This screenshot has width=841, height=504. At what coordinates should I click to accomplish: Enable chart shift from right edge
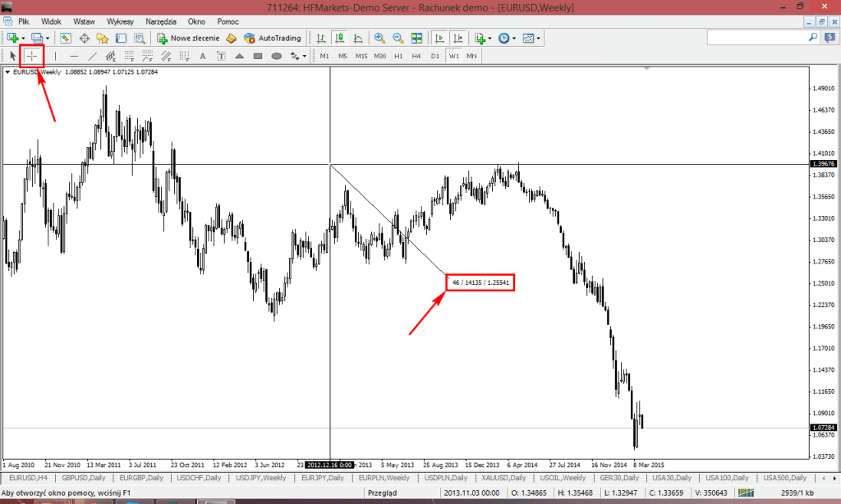(x=457, y=38)
